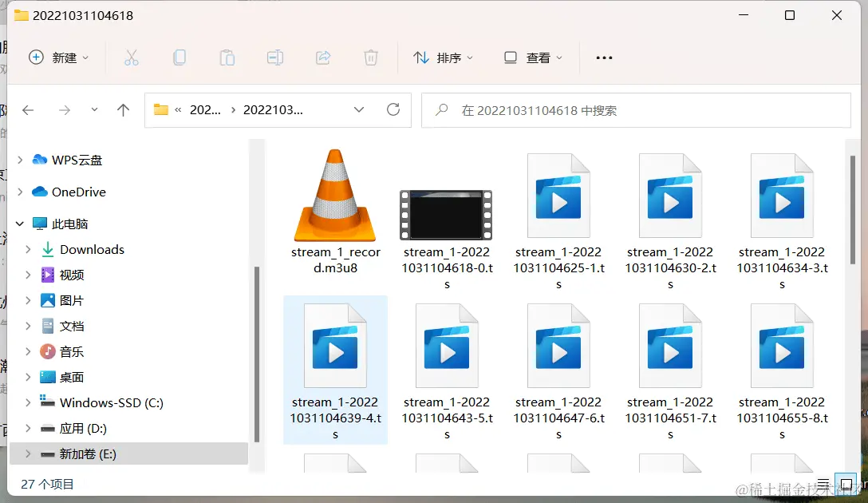Click the file list vertical scrollbar
The width and height of the screenshot is (868, 503).
pos(853,210)
